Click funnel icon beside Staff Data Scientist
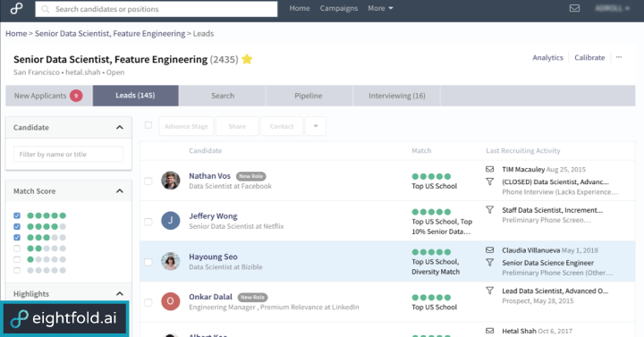Screen dimensions: 644x337 point(489,210)
